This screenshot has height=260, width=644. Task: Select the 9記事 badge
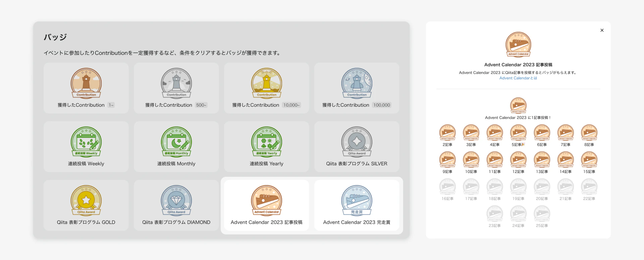[x=447, y=160]
